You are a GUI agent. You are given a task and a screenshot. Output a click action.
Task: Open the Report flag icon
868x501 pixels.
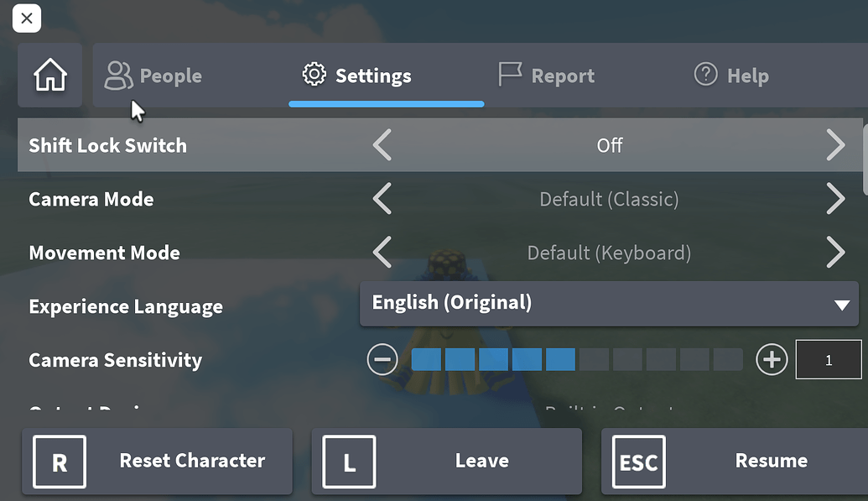coord(508,75)
